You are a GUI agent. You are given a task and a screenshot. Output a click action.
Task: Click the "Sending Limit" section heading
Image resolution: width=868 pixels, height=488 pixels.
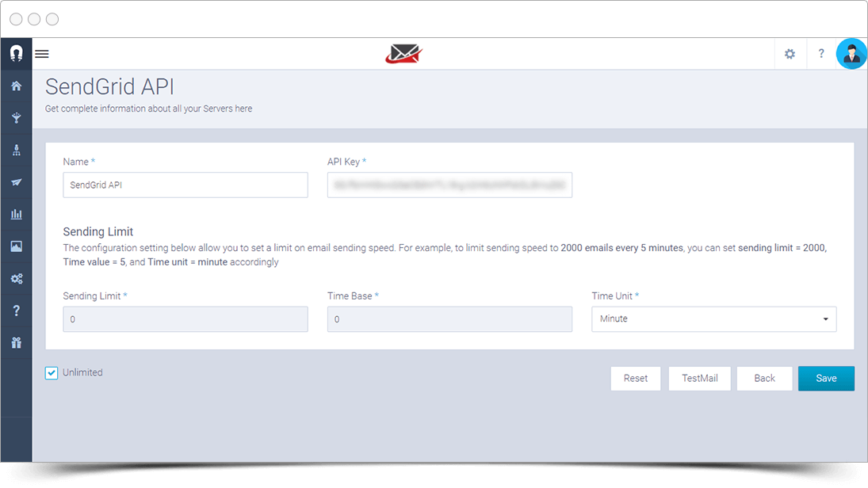98,232
